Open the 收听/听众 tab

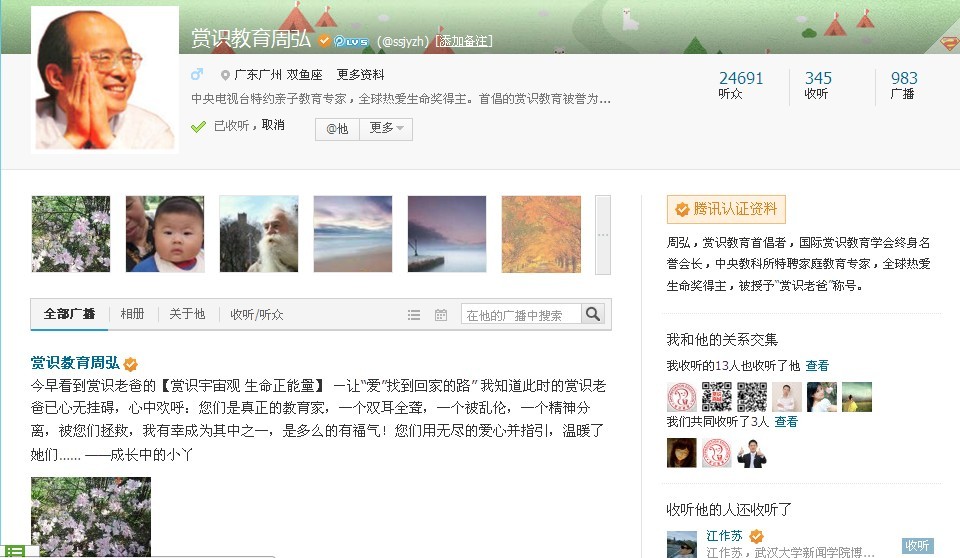(257, 315)
